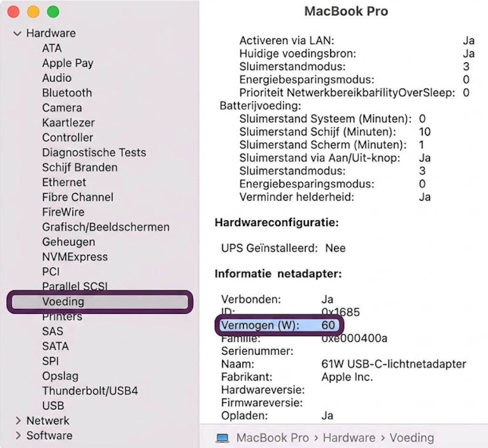488x448 pixels.
Task: Select Voeding in the sidebar
Action: [x=100, y=301]
